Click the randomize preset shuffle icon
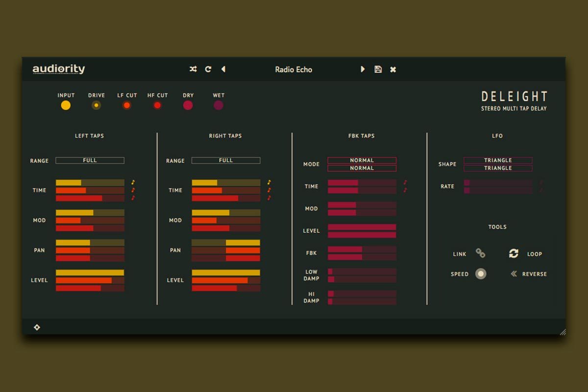The image size is (588, 392). point(193,69)
